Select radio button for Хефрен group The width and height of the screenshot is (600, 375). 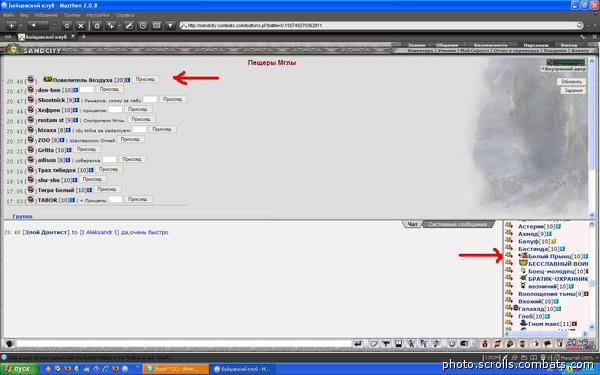pos(31,110)
